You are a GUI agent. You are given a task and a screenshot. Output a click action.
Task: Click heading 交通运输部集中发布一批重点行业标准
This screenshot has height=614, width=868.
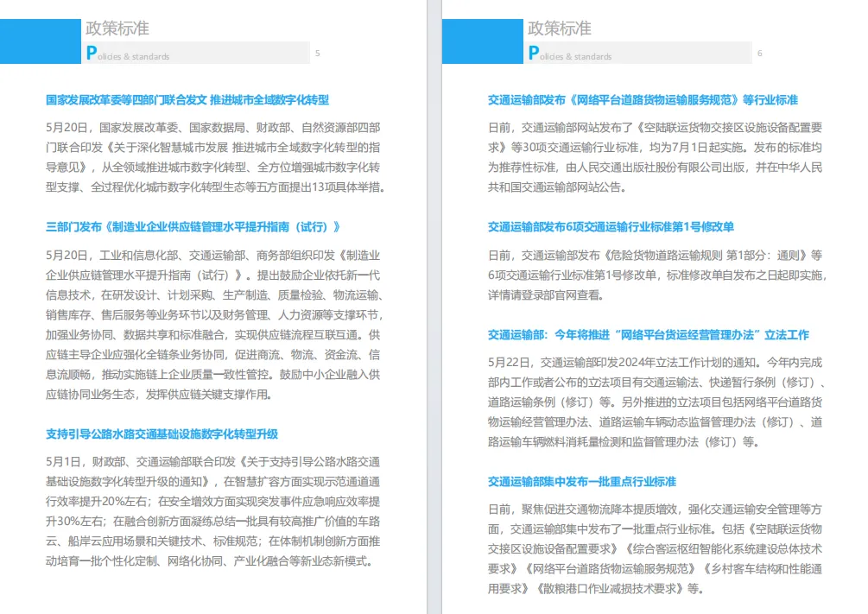coord(582,482)
